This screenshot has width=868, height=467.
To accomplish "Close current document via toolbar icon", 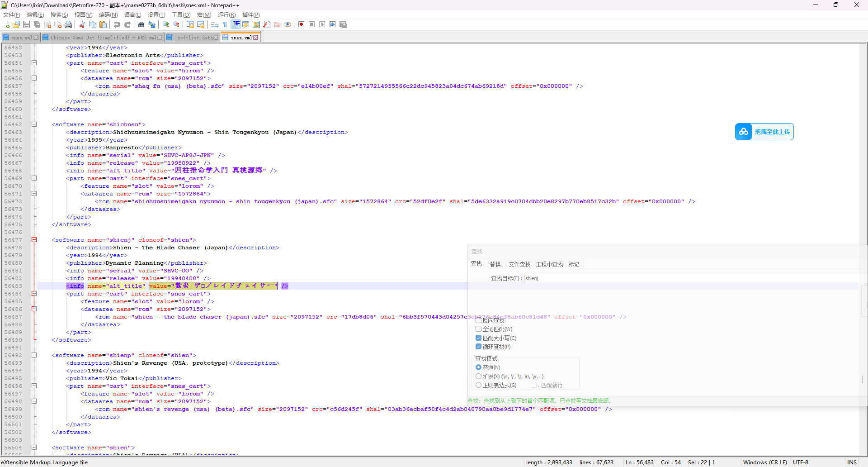I will (x=47, y=24).
